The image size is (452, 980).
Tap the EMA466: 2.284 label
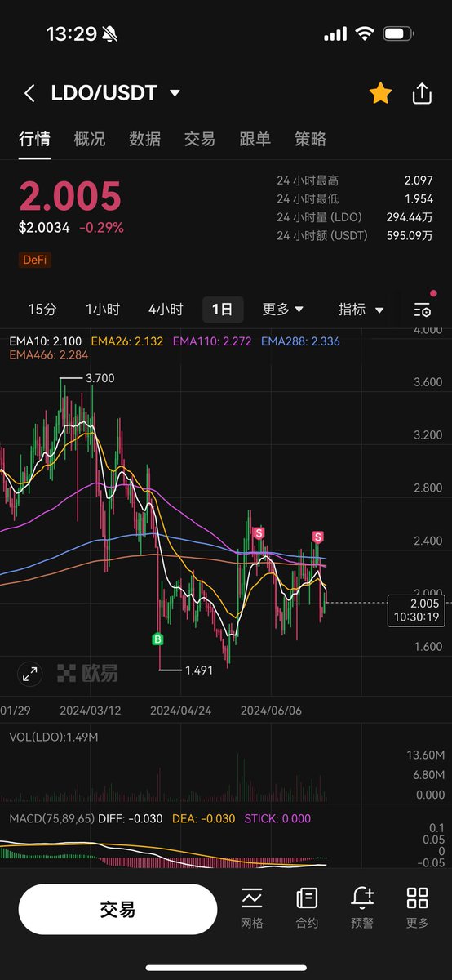tap(48, 355)
